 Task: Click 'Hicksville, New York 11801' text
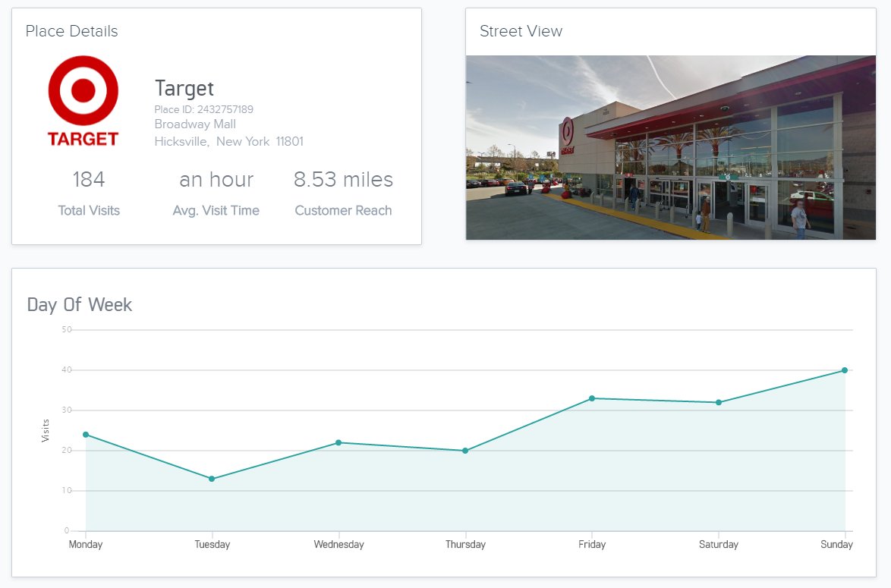coord(229,141)
